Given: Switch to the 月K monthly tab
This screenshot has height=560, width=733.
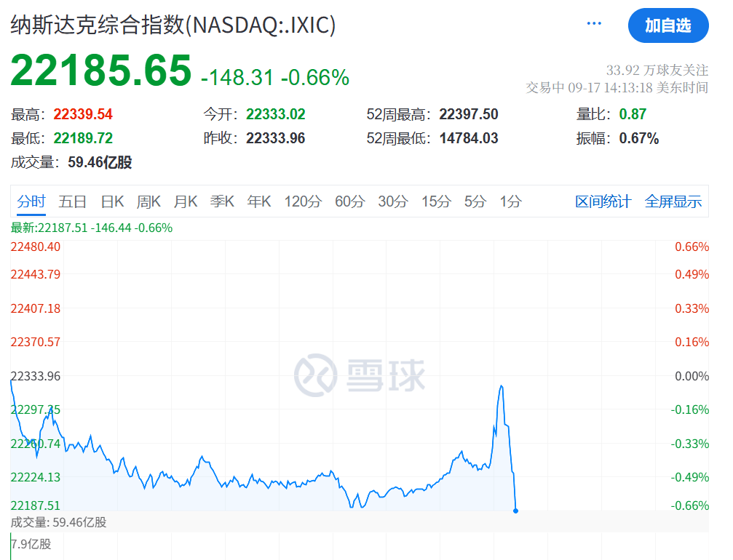Looking at the screenshot, I should pos(186,201).
